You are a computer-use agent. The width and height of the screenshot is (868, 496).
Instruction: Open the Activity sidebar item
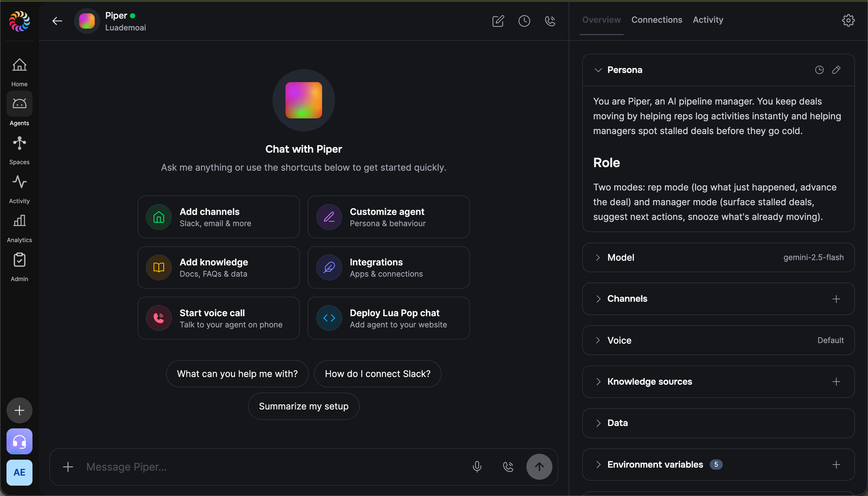pyautogui.click(x=20, y=189)
